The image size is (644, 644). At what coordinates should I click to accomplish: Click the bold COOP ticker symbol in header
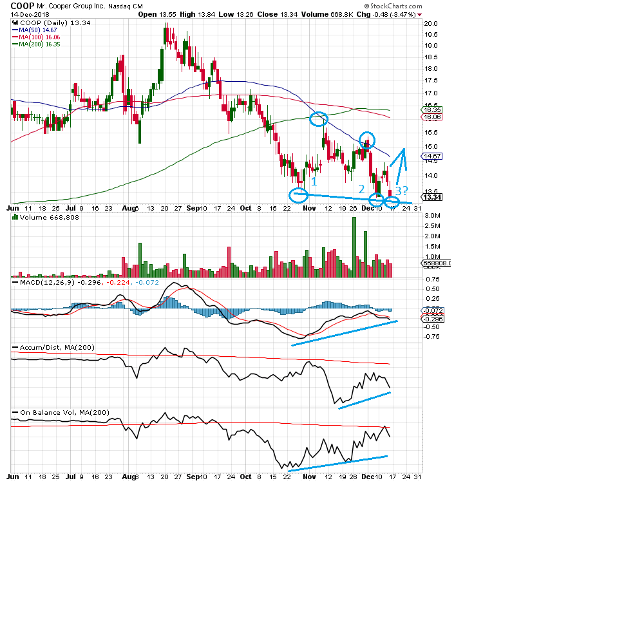pyautogui.click(x=22, y=6)
